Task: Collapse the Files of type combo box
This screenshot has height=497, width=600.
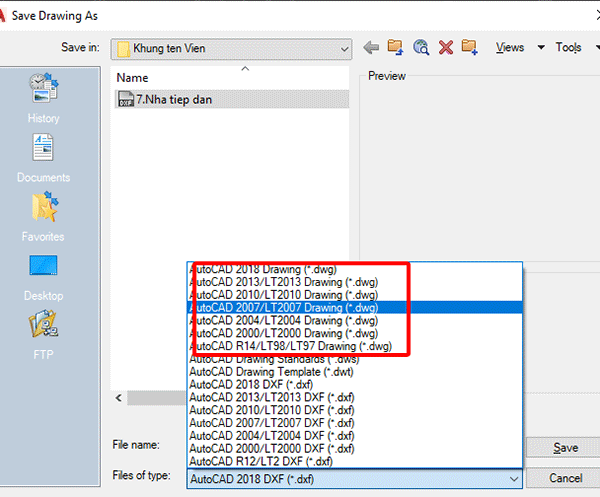Action: 514,479
